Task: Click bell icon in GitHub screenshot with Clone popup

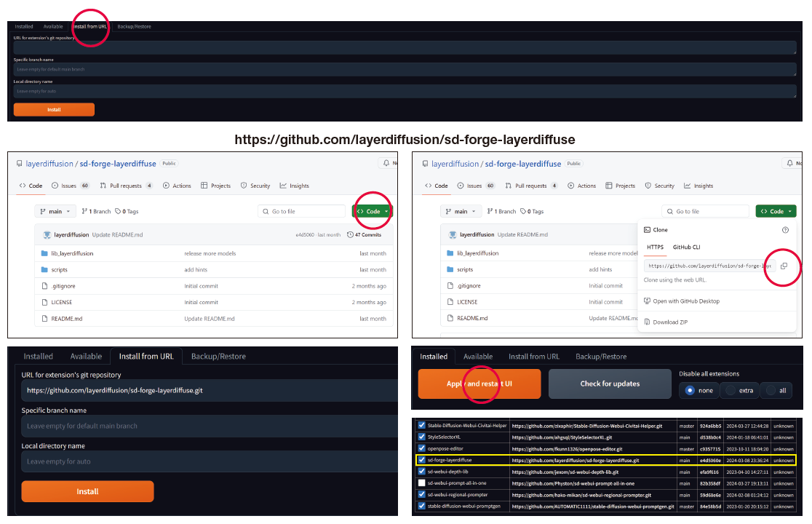Action: click(789, 163)
